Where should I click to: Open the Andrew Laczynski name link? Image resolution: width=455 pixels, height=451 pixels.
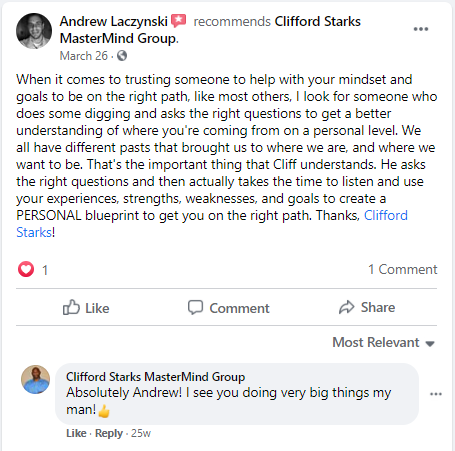[114, 21]
